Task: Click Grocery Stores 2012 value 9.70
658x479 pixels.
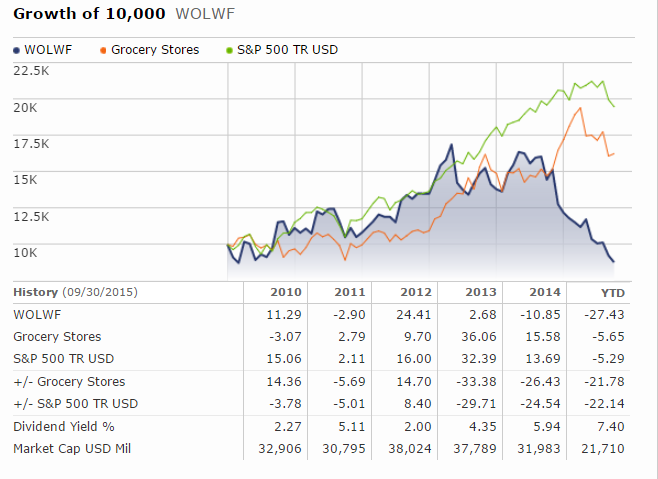Action: [x=418, y=337]
